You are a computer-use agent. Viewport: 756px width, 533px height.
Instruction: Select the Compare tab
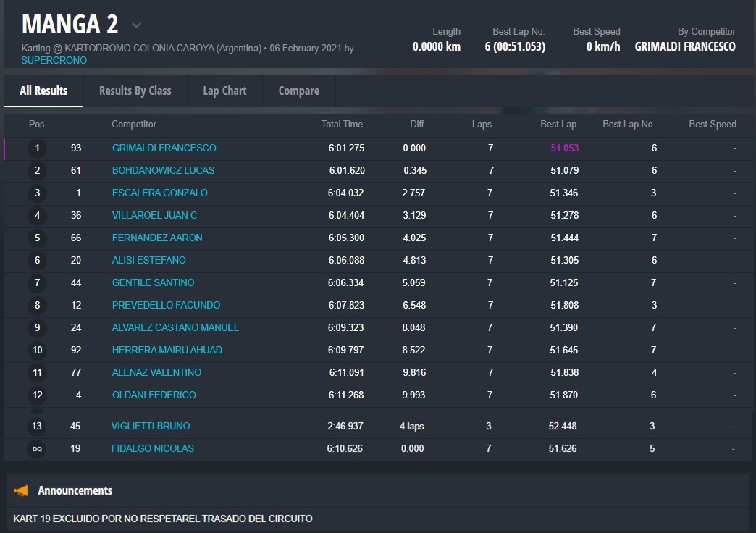coord(298,91)
